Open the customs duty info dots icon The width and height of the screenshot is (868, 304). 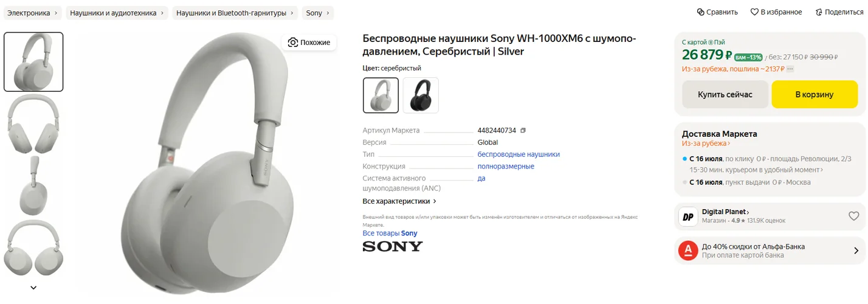[x=790, y=69]
